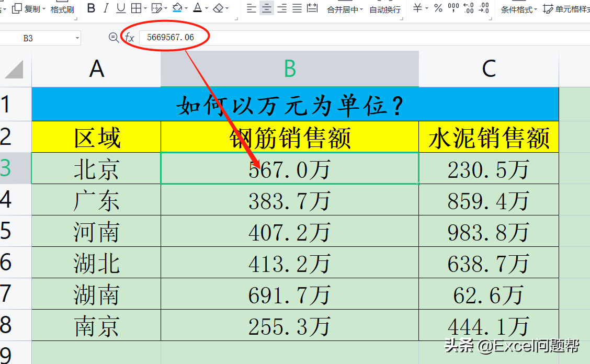The width and height of the screenshot is (590, 364).
Task: Click the draw border pencil icon
Action: (x=156, y=8)
